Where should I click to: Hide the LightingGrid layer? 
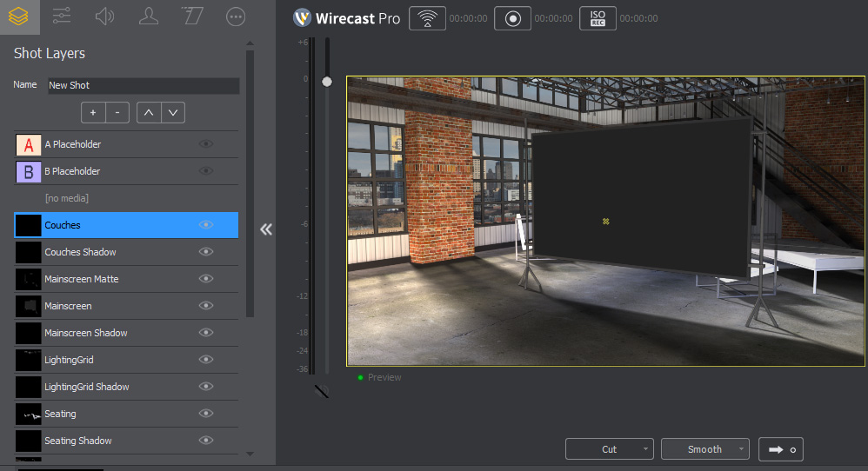pyautogui.click(x=206, y=360)
